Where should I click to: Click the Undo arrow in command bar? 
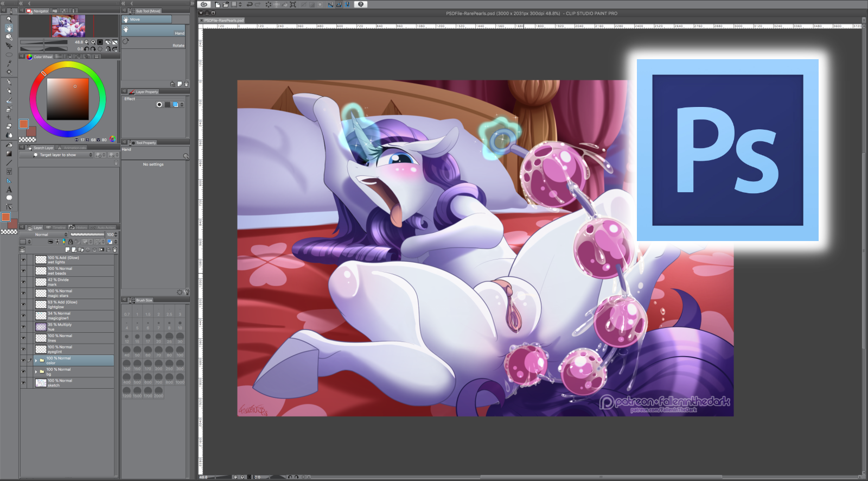[249, 4]
